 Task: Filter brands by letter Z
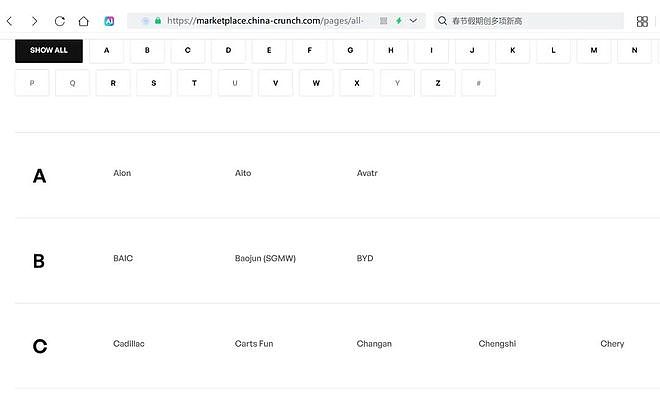[x=438, y=83]
